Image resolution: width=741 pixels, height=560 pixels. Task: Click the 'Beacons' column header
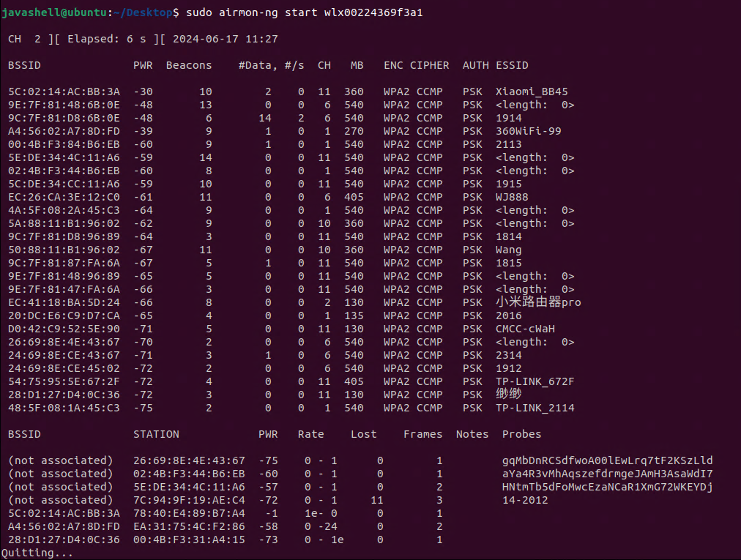pyautogui.click(x=189, y=65)
